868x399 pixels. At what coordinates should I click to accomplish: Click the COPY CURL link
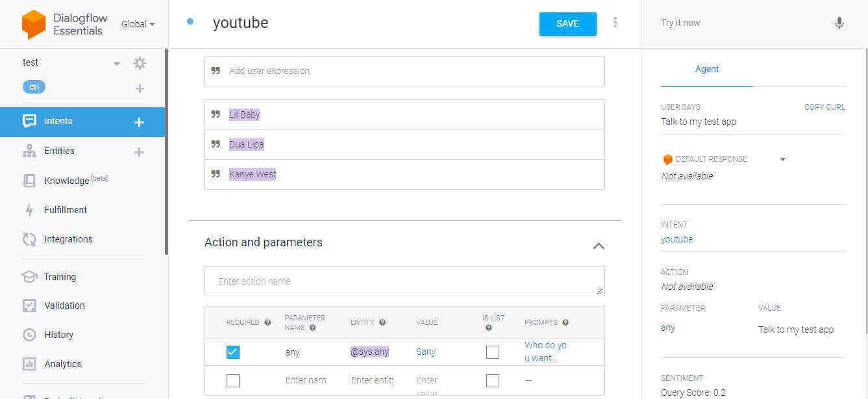(825, 107)
